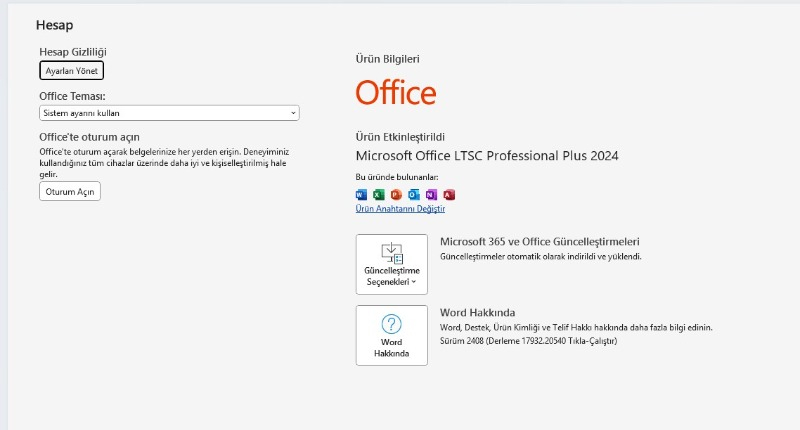Click the Word app icon
800x430 pixels.
(x=361, y=194)
